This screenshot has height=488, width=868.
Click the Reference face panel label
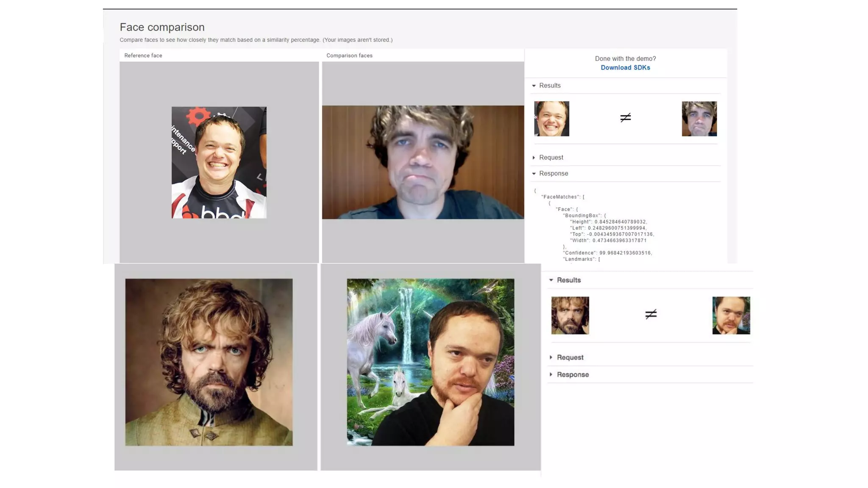tap(143, 55)
